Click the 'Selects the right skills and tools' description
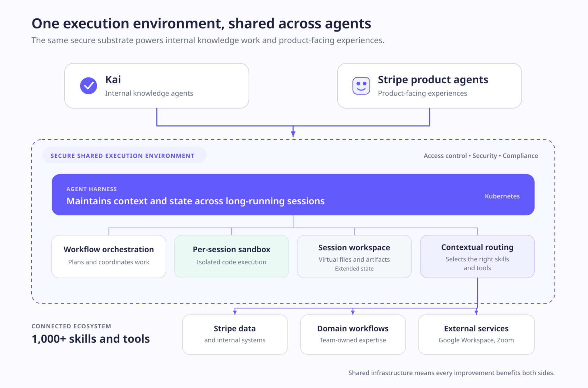The width and height of the screenshot is (588, 388). 477,263
